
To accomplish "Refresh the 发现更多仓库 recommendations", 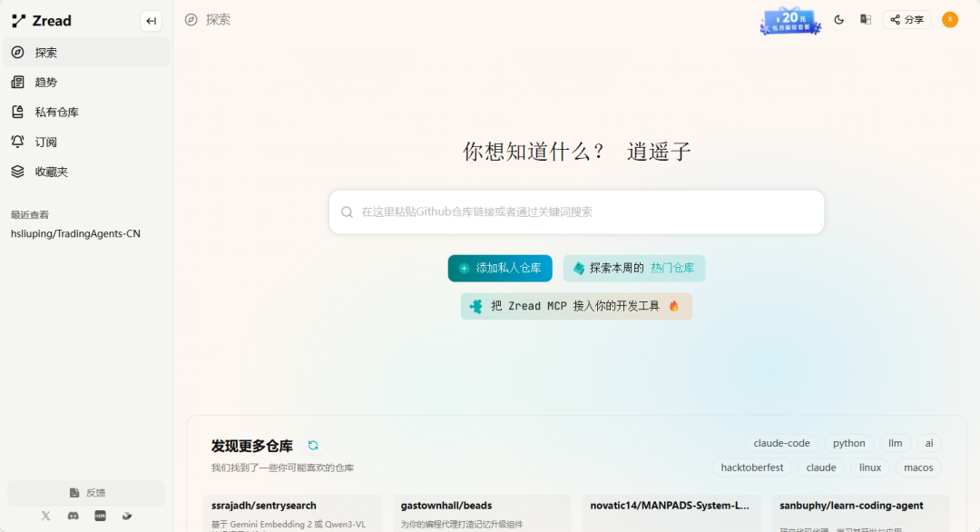I will (312, 446).
